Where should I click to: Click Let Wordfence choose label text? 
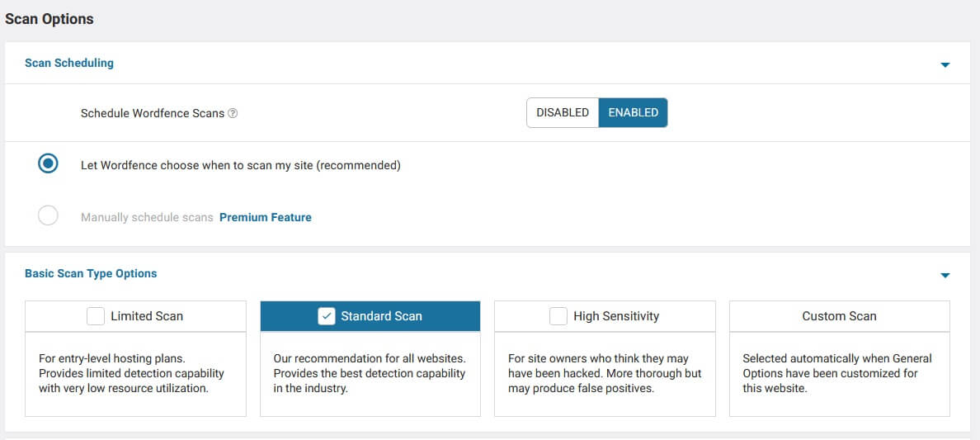(241, 166)
